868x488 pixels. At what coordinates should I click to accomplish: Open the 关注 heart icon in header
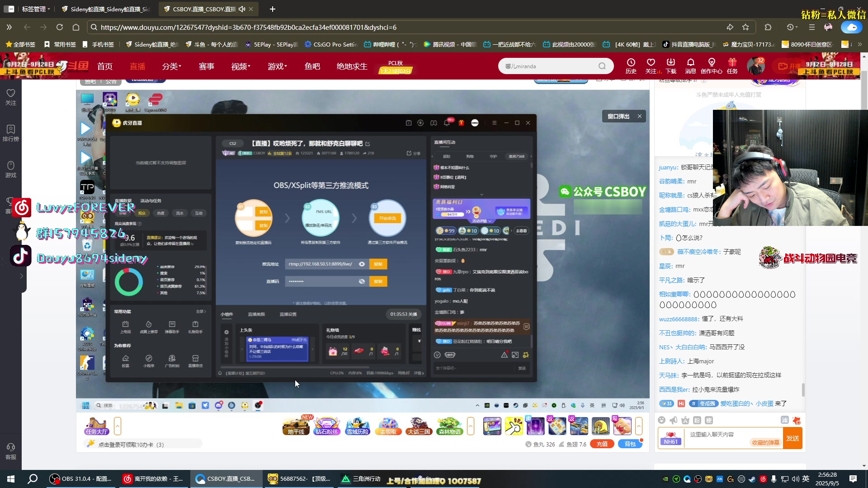coord(651,66)
